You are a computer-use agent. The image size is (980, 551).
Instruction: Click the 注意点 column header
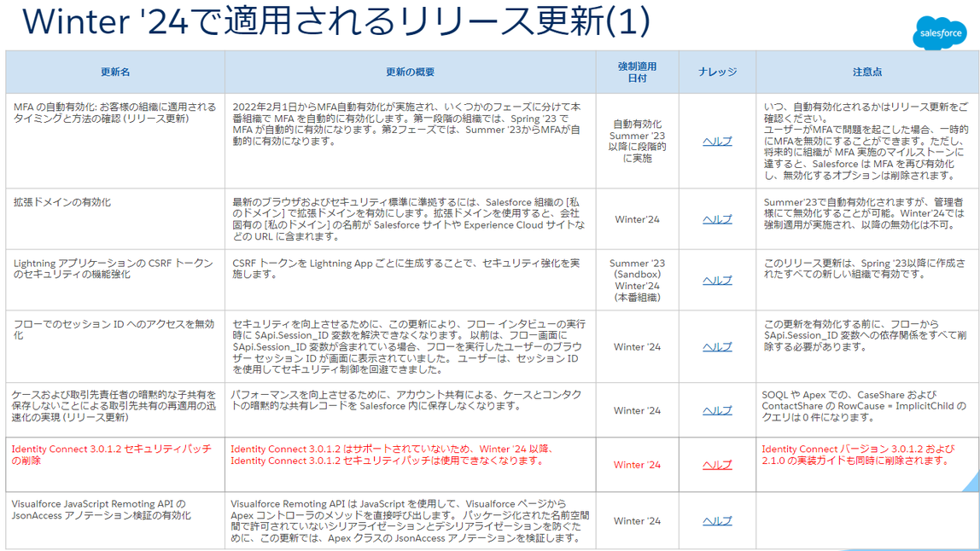(x=867, y=72)
